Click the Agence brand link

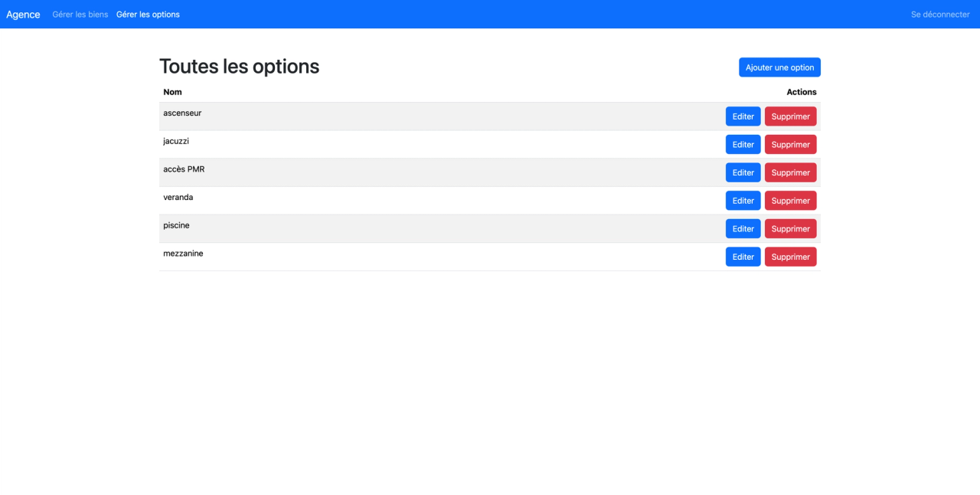pos(23,15)
